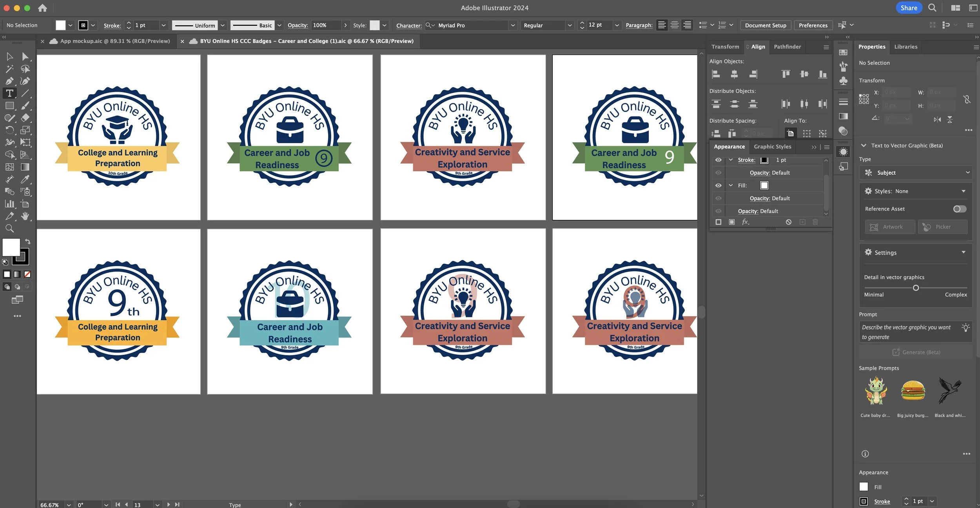Select the Direct Selection tool

[25, 56]
